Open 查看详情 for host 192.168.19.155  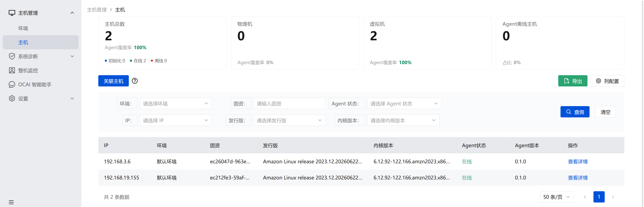click(x=578, y=178)
